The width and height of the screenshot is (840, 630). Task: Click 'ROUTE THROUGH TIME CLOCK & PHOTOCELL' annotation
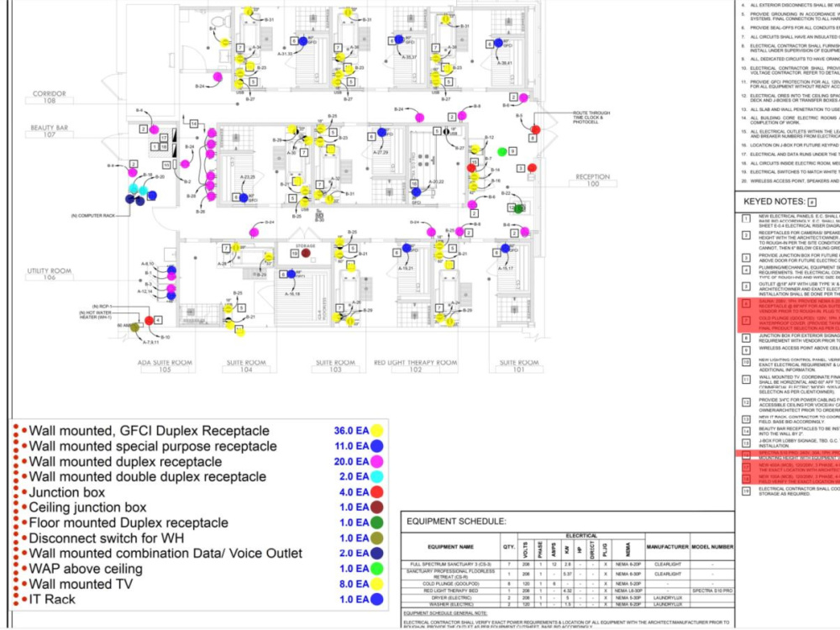(591, 118)
